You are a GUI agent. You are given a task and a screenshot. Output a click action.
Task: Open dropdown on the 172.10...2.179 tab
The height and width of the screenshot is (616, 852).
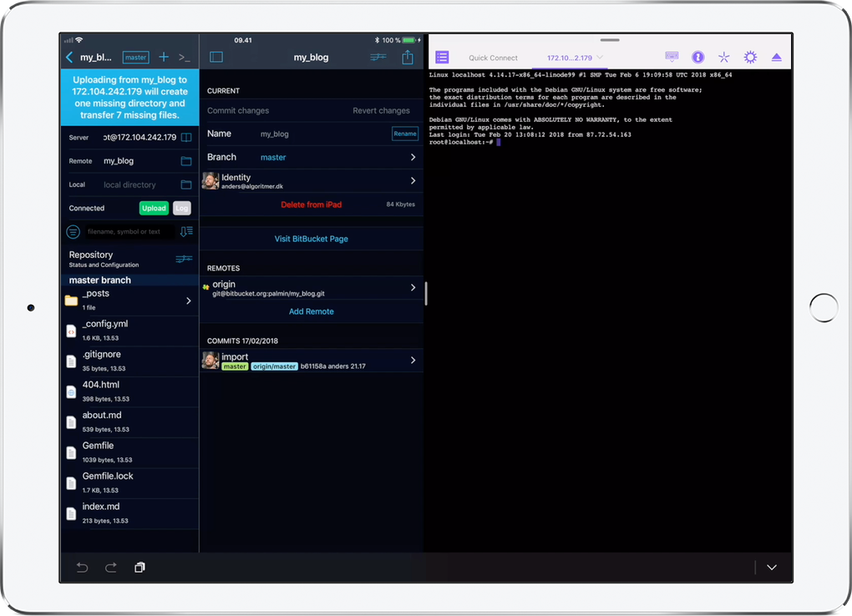click(600, 58)
